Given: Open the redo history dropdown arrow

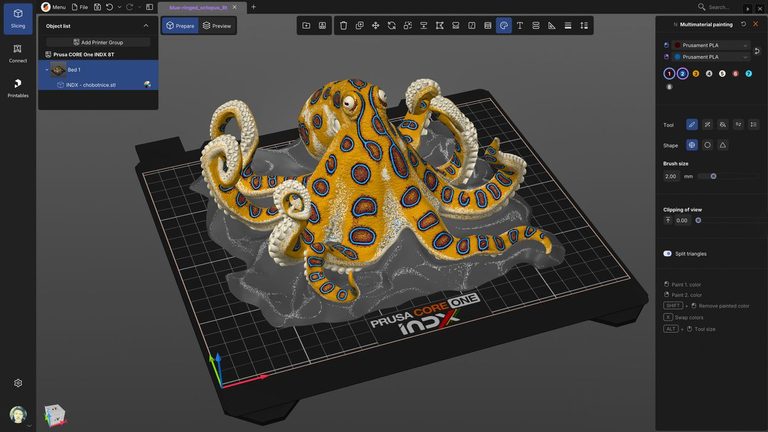Looking at the screenshot, I should point(139,7).
